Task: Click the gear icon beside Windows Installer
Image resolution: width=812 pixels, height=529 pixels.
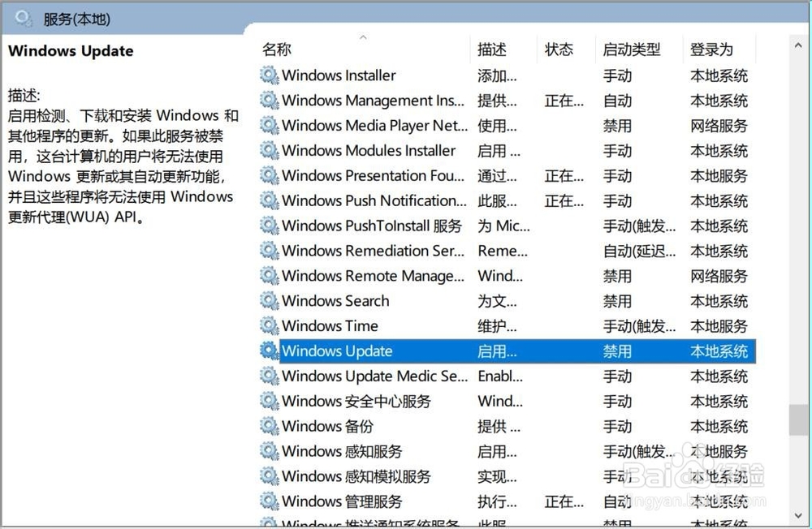Action: 269,75
